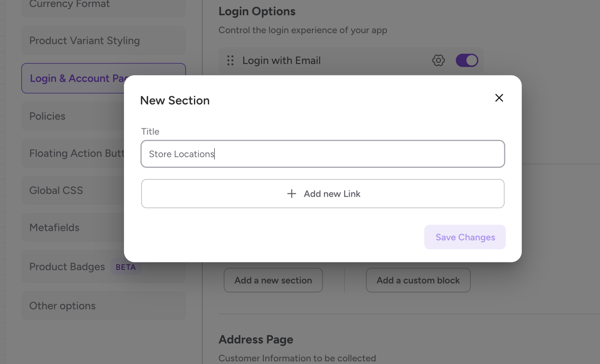Close the New Section dialog
This screenshot has height=364, width=600.
coord(499,98)
